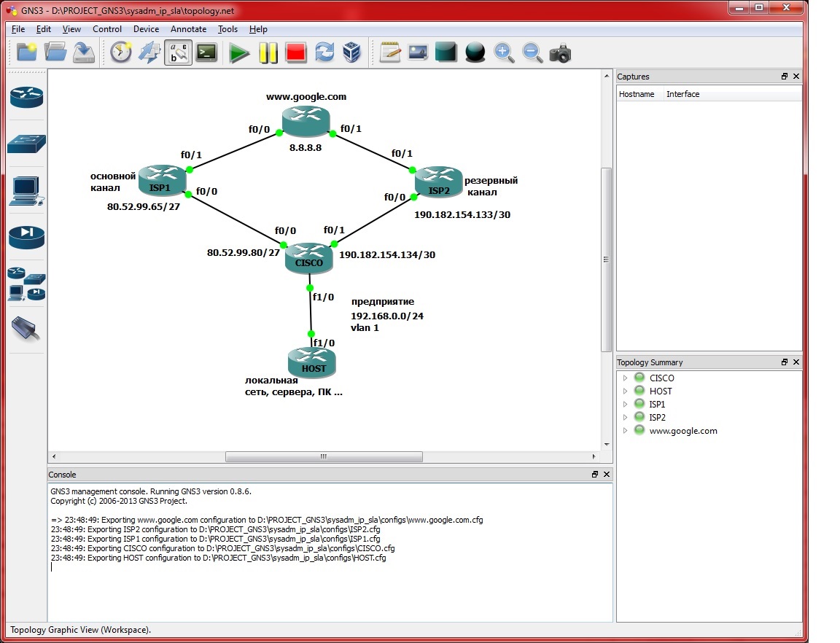This screenshot has height=643, width=840.
Task: Float the Topology Summary panel
Action: pos(785,362)
